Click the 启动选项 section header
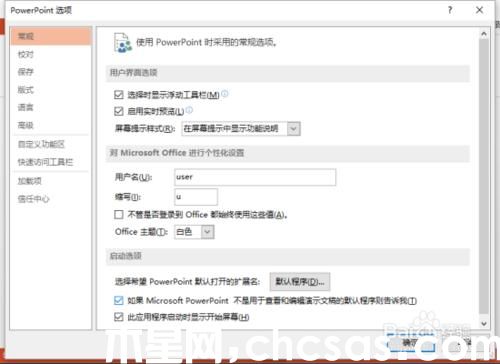Image resolution: width=500 pixels, height=364 pixels. (x=288, y=256)
